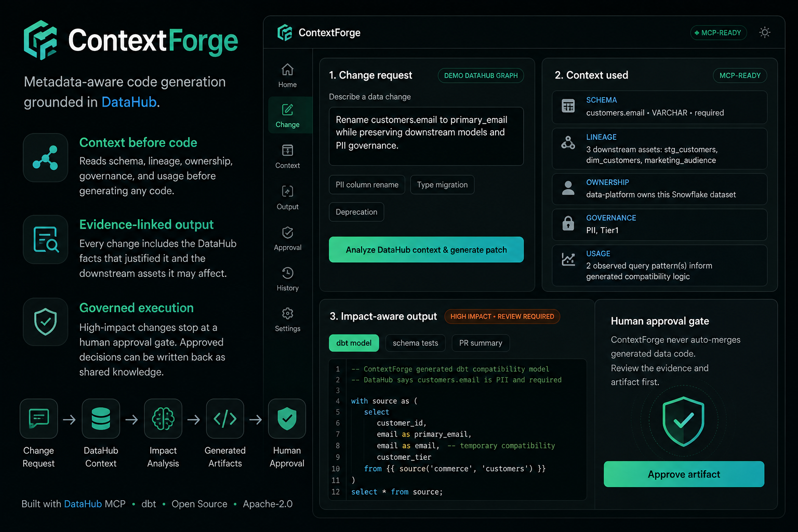Click code line 'select * from source;'
Screen dimensions: 798x532
pos(397,492)
